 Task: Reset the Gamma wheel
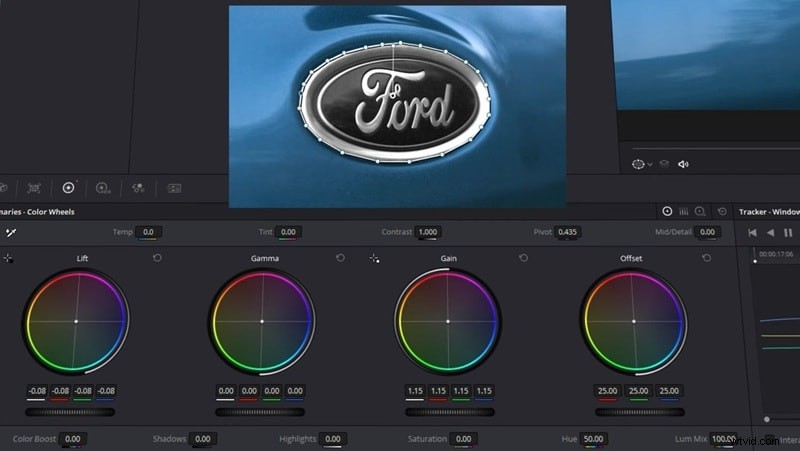[340, 258]
